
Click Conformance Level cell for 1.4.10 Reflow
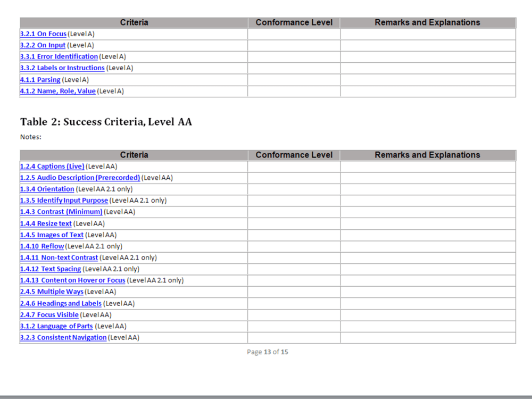tap(294, 246)
